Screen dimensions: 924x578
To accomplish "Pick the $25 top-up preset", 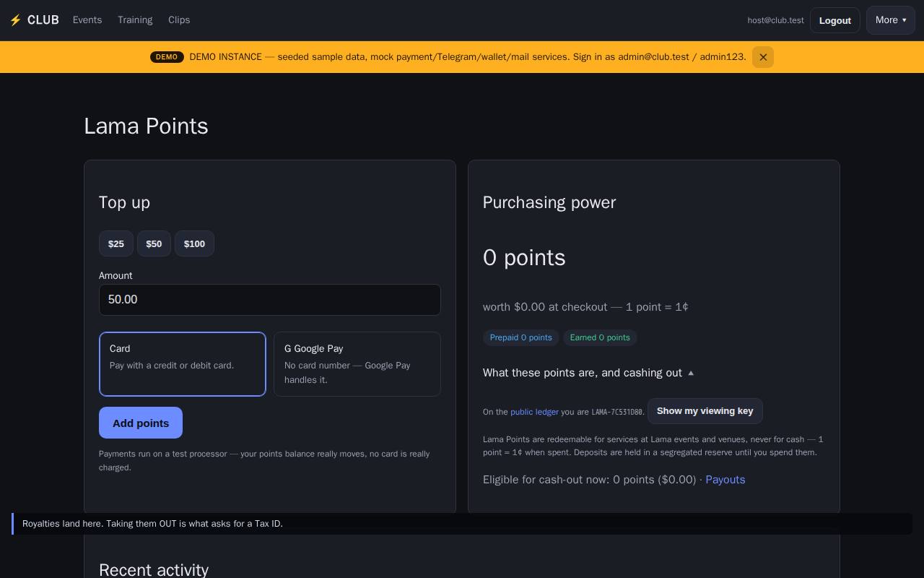I will point(116,243).
